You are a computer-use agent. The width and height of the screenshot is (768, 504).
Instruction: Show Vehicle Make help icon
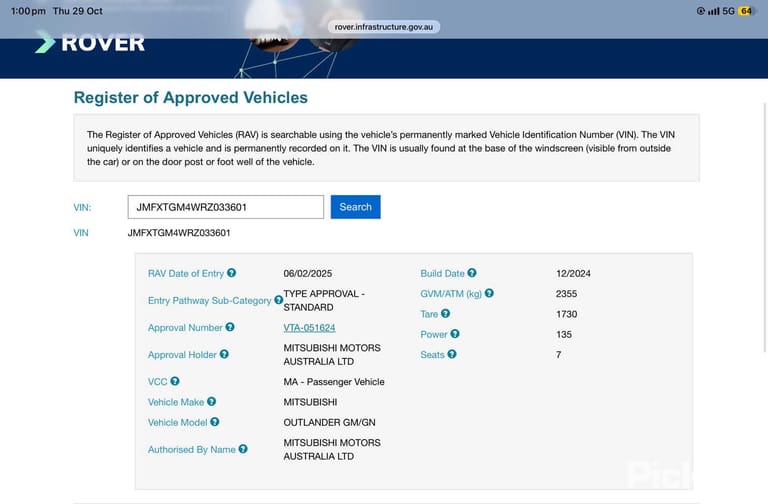(212, 401)
